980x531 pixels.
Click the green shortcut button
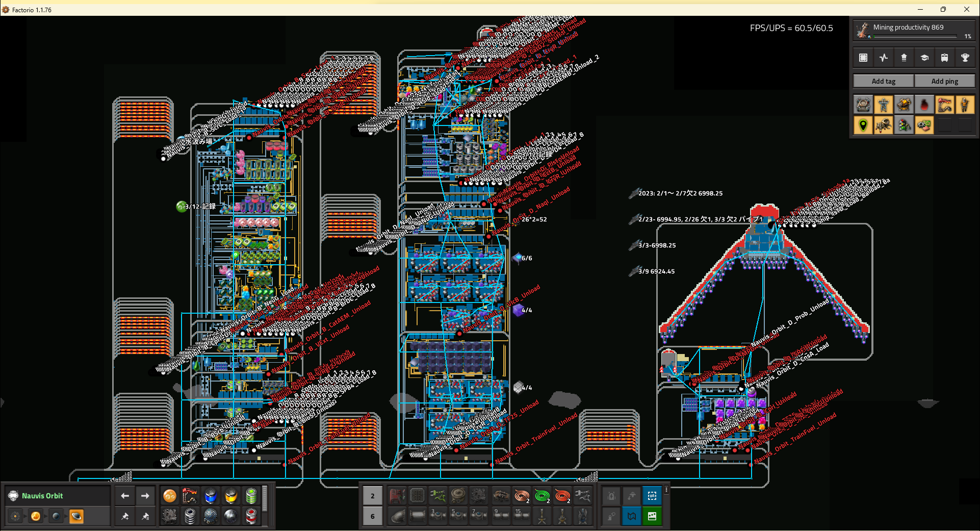652,516
